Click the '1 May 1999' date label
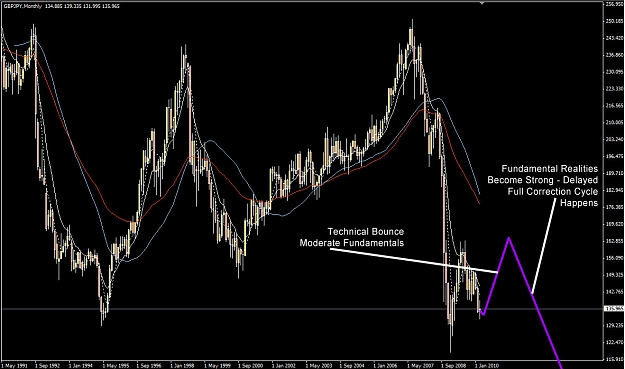The image size is (625, 369). click(x=218, y=365)
